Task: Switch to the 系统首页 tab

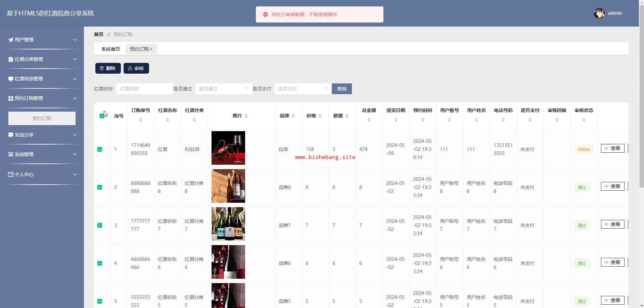Action: 111,49
